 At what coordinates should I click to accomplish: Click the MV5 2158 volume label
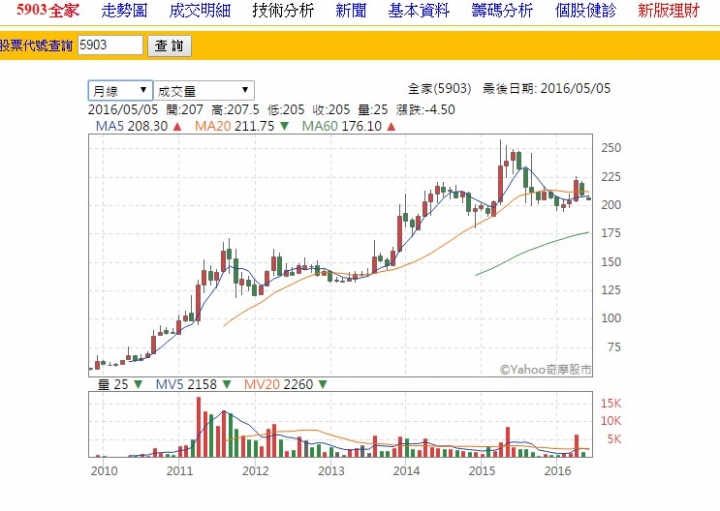186,384
